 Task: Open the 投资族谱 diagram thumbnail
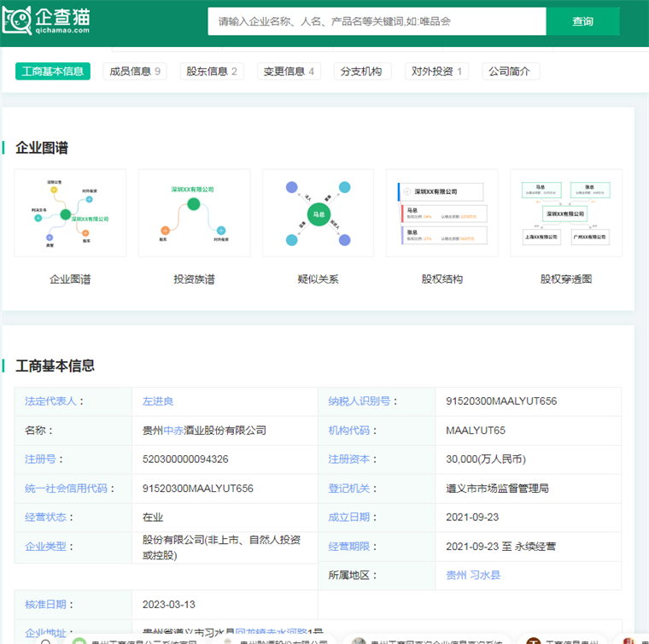tap(194, 213)
